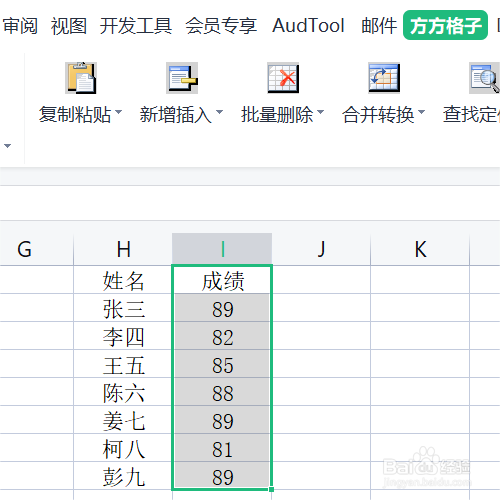
Task: Click the 查找定位 button label
Action: click(x=471, y=115)
